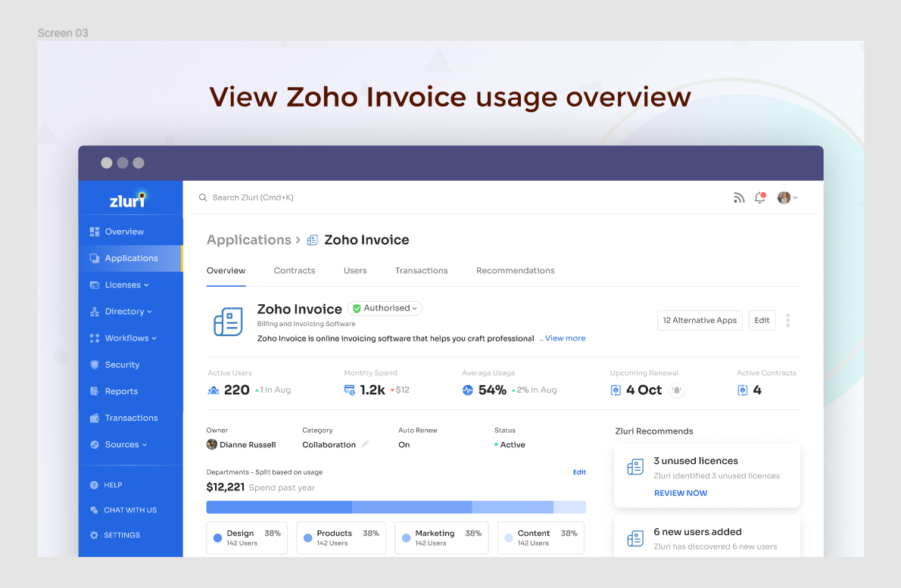Switch to the Transactions tab
Image resolution: width=901 pixels, height=588 pixels.
click(x=421, y=270)
